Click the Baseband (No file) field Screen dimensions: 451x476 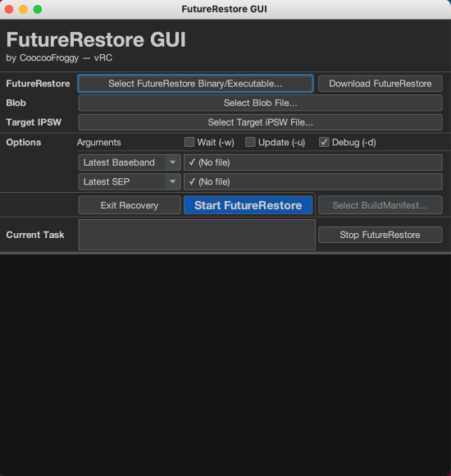point(313,162)
